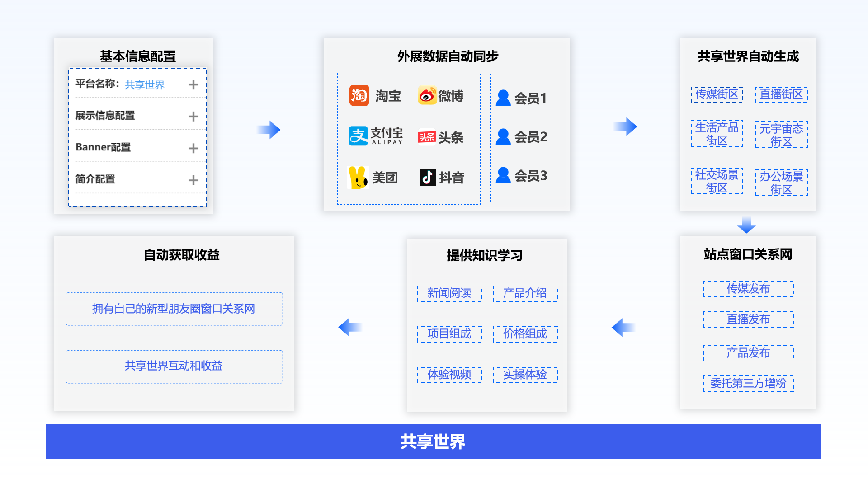Click the 委托第三方增粉 option
The image size is (868, 488).
(748, 383)
